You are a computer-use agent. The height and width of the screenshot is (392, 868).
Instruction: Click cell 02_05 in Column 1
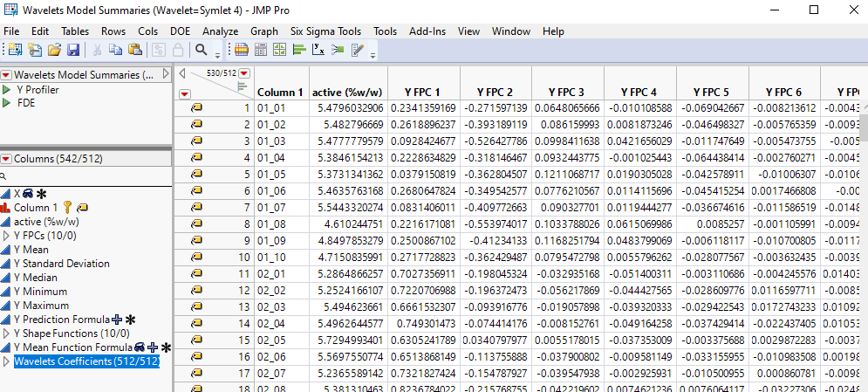[282, 340]
